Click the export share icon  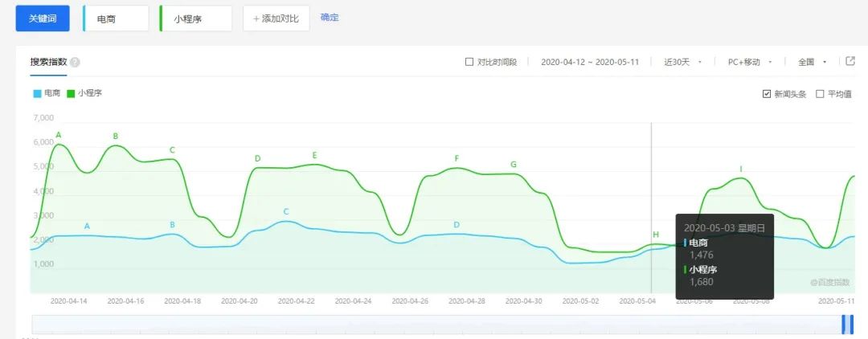[x=851, y=61]
